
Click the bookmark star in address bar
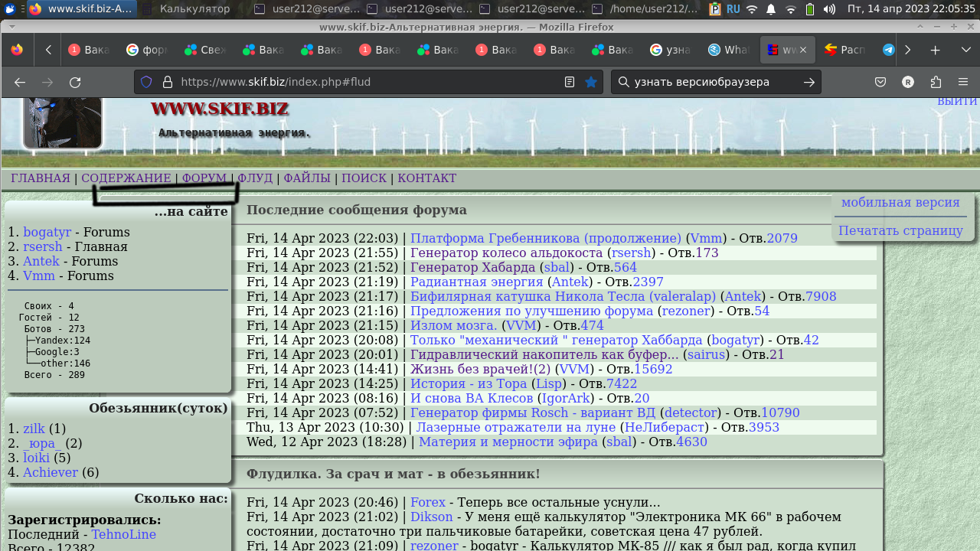(x=591, y=82)
